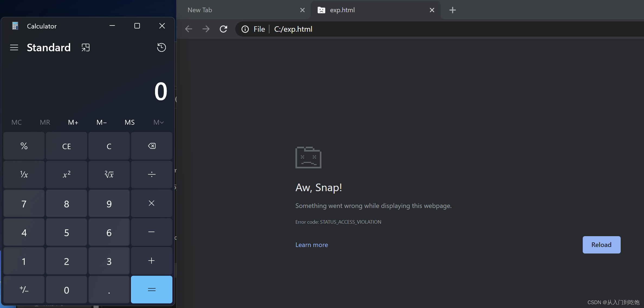
Task: View site information icon beside File
Action: pyautogui.click(x=245, y=29)
